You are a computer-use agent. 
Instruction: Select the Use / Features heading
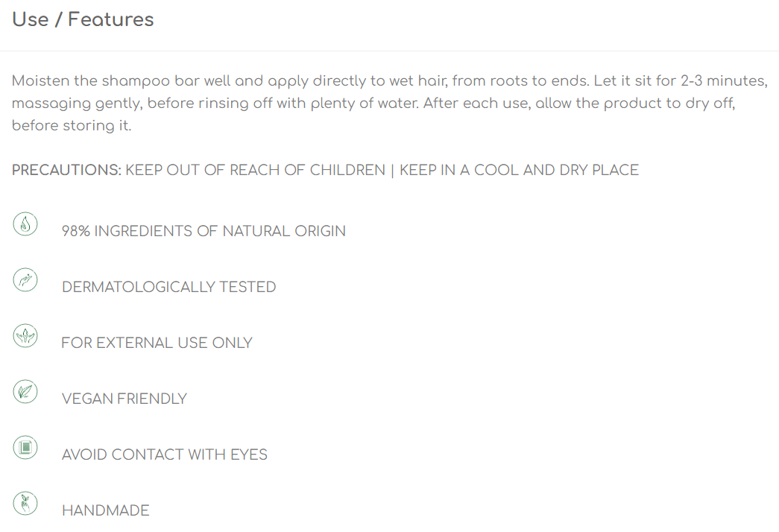pyautogui.click(x=83, y=19)
